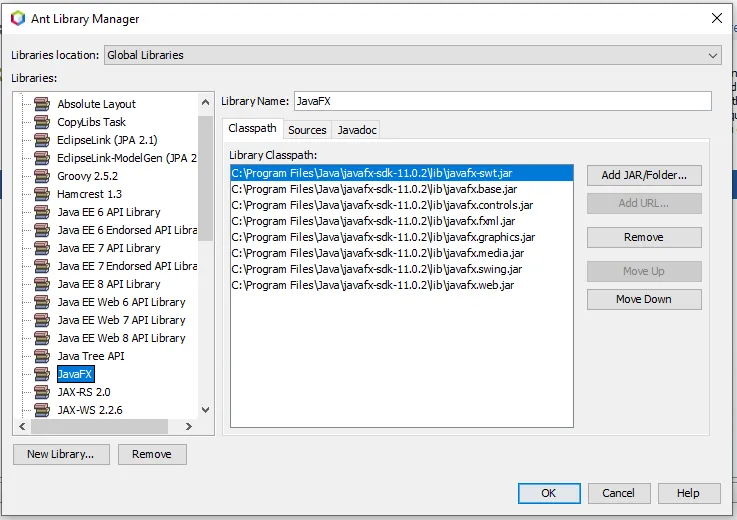Click the JavaFX library books icon
This screenshot has height=520, width=737.
42,374
